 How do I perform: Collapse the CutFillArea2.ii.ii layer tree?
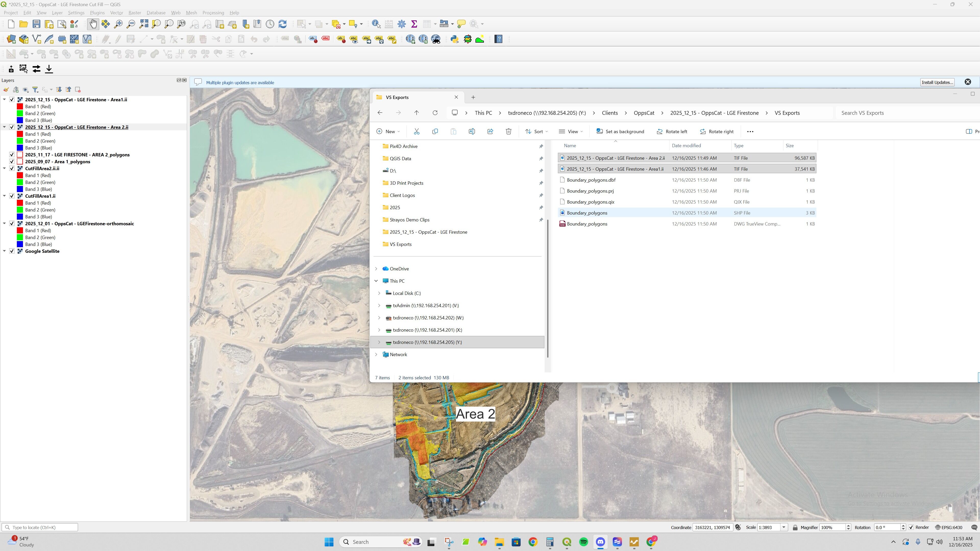point(4,168)
